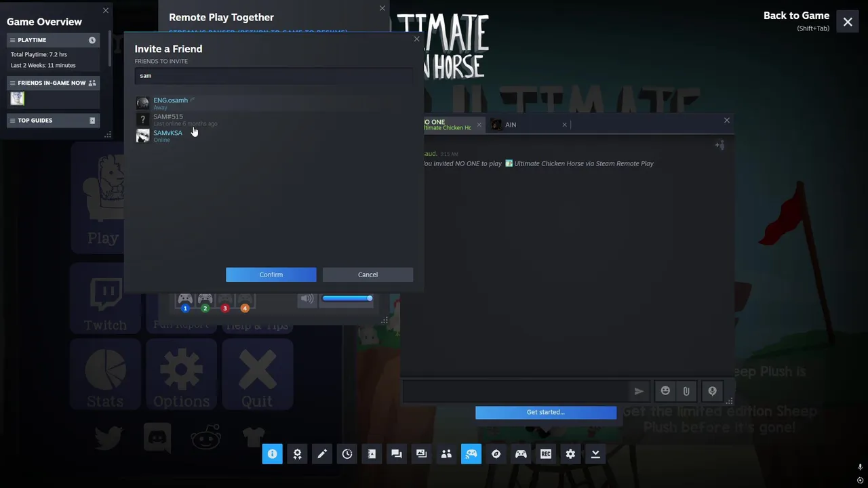Click the in-game friend avatar thumbnail
Screen dimensions: 868x488
[18, 99]
